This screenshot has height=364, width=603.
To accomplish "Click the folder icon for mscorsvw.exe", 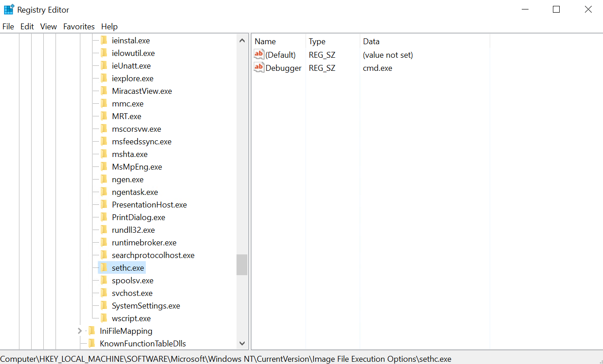I will click(104, 129).
